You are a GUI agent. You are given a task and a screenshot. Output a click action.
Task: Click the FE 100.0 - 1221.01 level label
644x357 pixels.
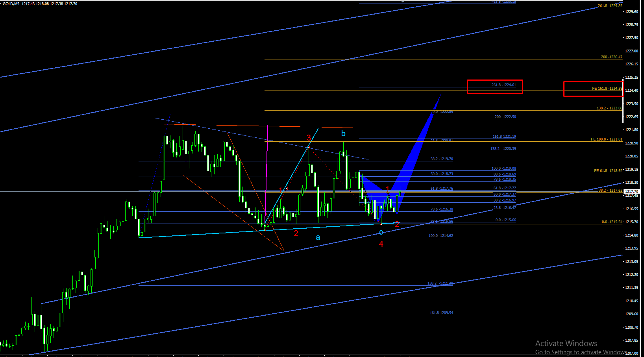click(607, 139)
